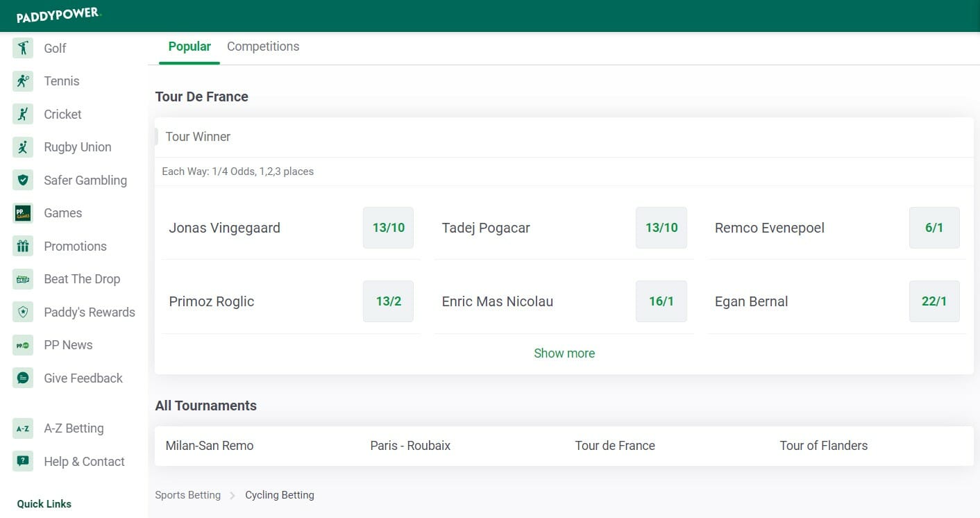
Task: Open Safer Gambling text link
Action: (85, 180)
